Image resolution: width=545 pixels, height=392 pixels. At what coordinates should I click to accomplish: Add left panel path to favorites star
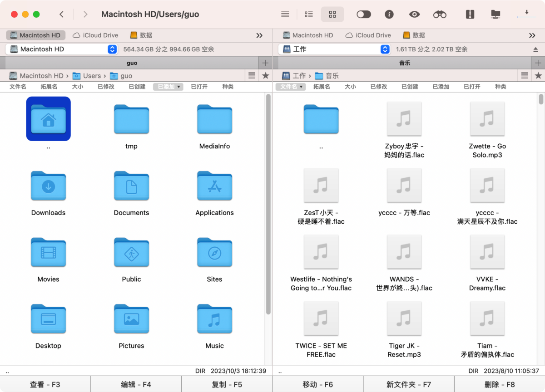click(x=266, y=76)
